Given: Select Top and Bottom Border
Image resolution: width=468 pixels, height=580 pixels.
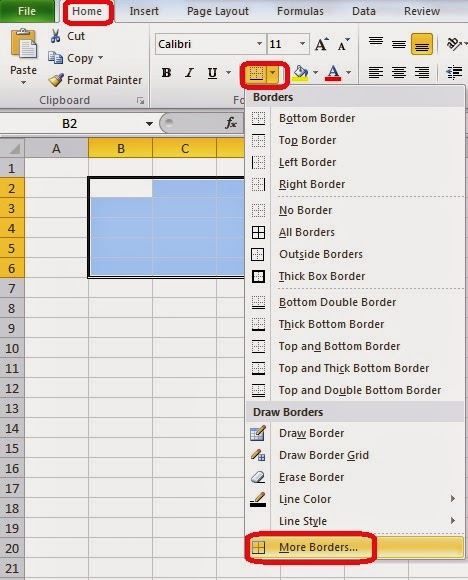Looking at the screenshot, I should (x=355, y=346).
